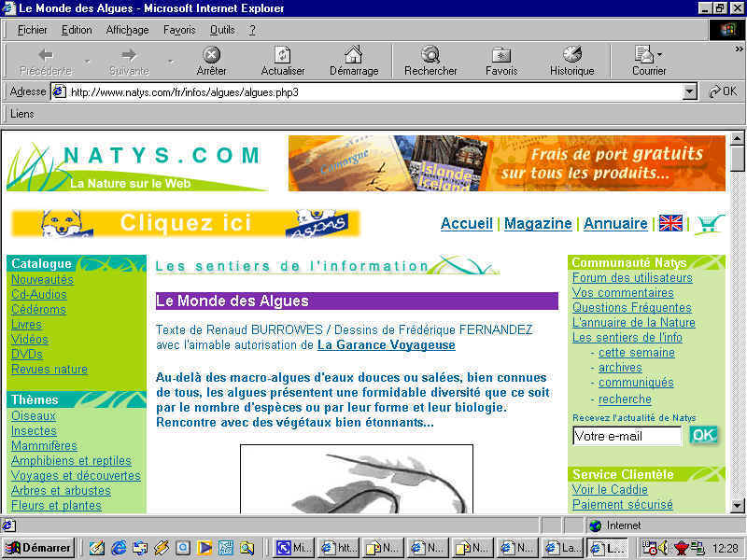This screenshot has width=747, height=560.
Task: Open the Affichage menu
Action: point(127,30)
